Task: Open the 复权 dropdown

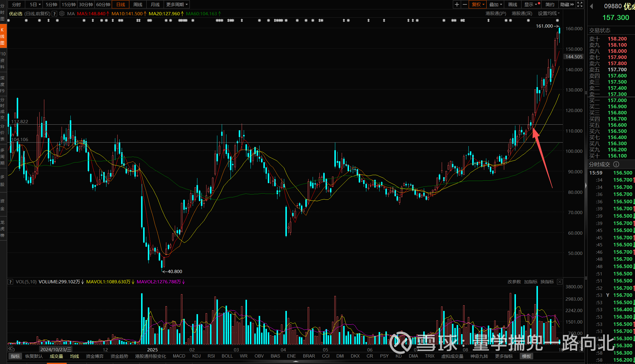Action: [x=478, y=4]
